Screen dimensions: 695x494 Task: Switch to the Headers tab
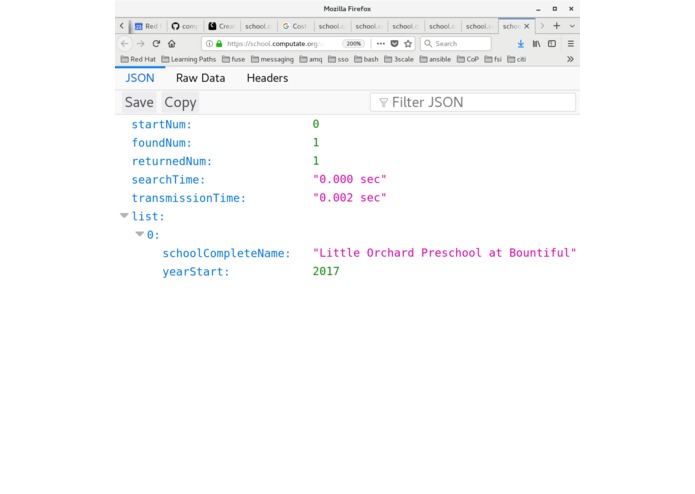tap(267, 78)
